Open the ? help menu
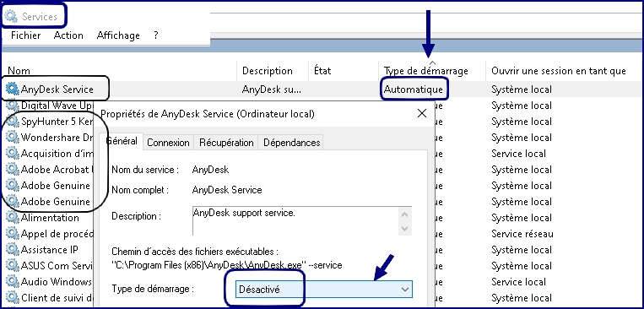 point(156,35)
